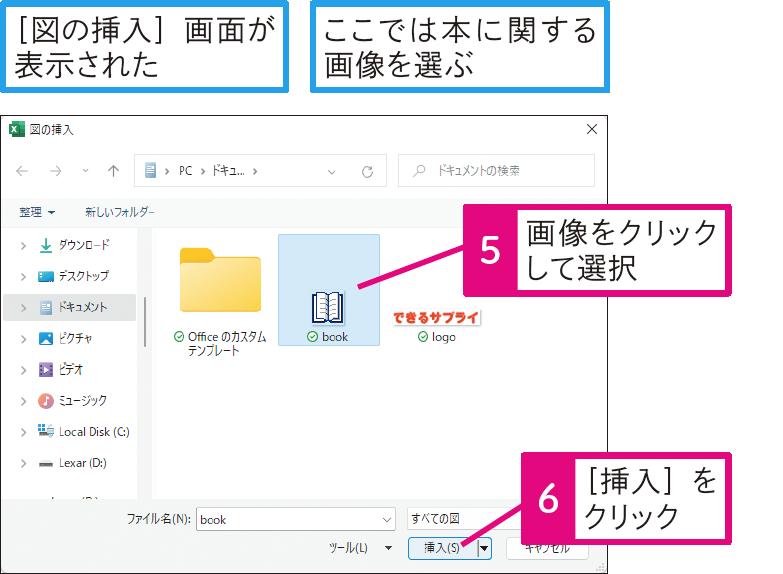The image size is (783, 574).
Task: Click the 挿入(S) button
Action: (442, 548)
